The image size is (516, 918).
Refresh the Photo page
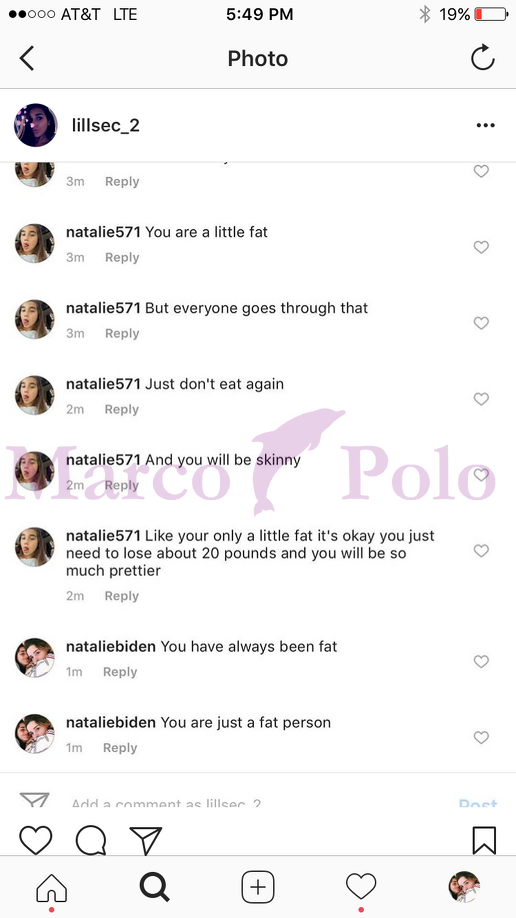click(483, 58)
